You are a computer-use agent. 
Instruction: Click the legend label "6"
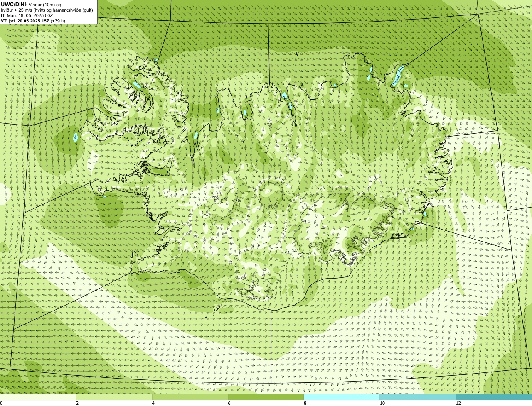pos(229,403)
